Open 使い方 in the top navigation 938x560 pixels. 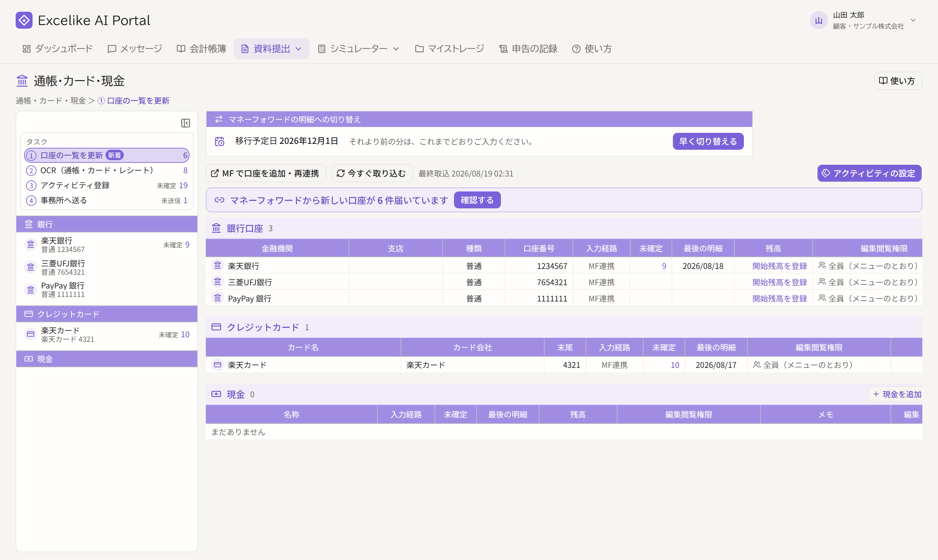(x=592, y=49)
